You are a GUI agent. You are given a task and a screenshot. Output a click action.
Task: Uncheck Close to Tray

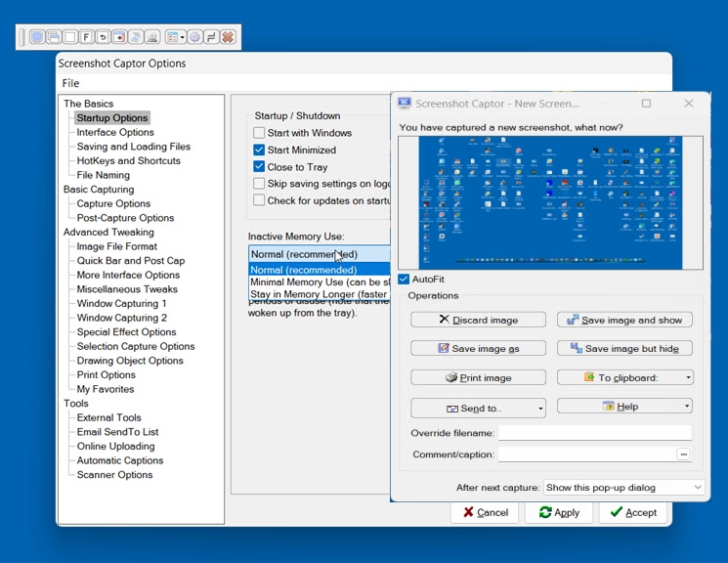tap(259, 167)
